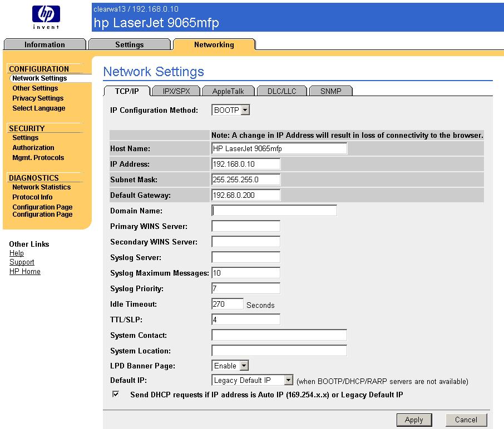Image resolution: width=504 pixels, height=429 pixels.
Task: Click the TTL/SLP field
Action: point(246,320)
